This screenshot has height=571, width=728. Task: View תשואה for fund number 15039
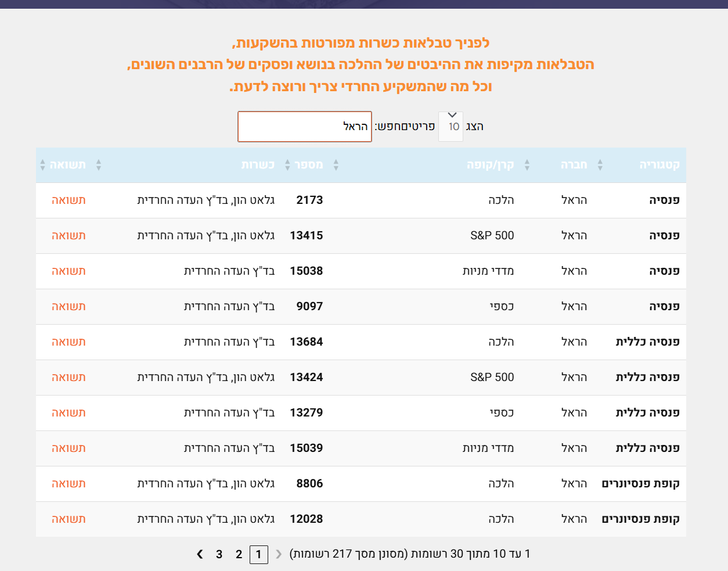coord(69,448)
